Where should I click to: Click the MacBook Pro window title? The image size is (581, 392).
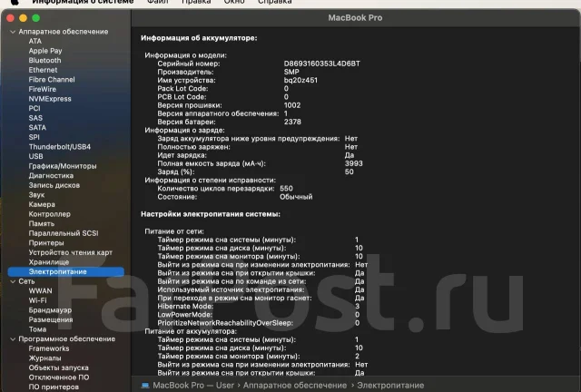tap(355, 18)
